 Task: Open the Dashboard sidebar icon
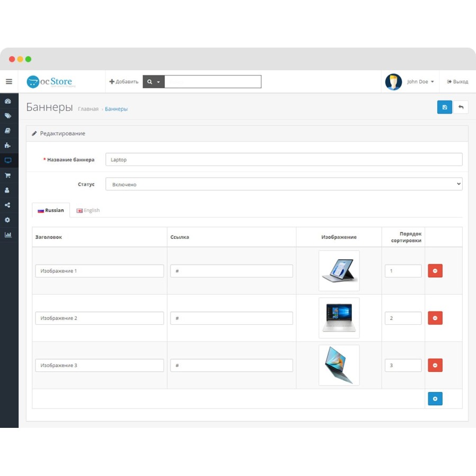click(x=8, y=101)
